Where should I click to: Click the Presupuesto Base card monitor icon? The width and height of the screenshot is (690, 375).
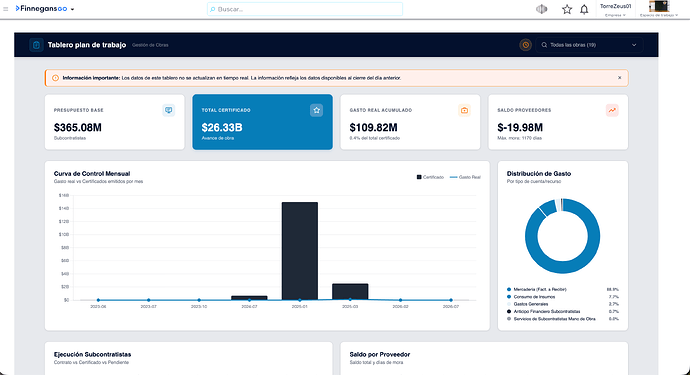[169, 110]
